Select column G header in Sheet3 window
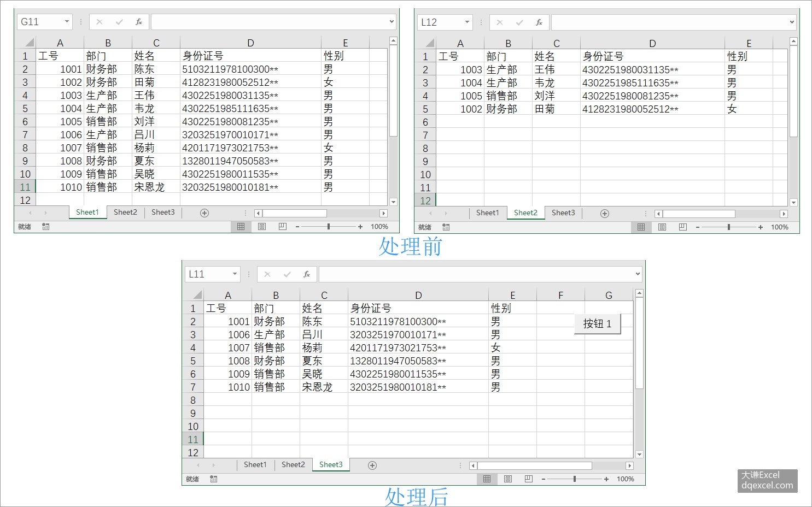812x507 pixels. pyautogui.click(x=609, y=295)
